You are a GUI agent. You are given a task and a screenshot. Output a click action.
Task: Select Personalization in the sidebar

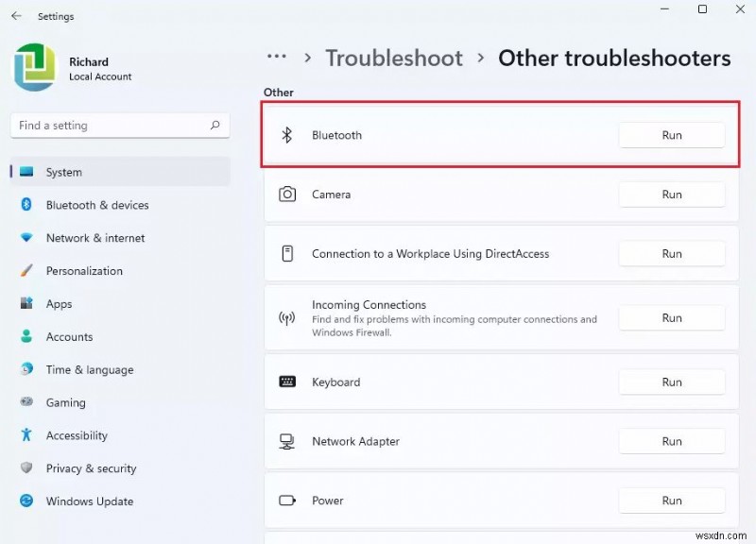click(84, 271)
